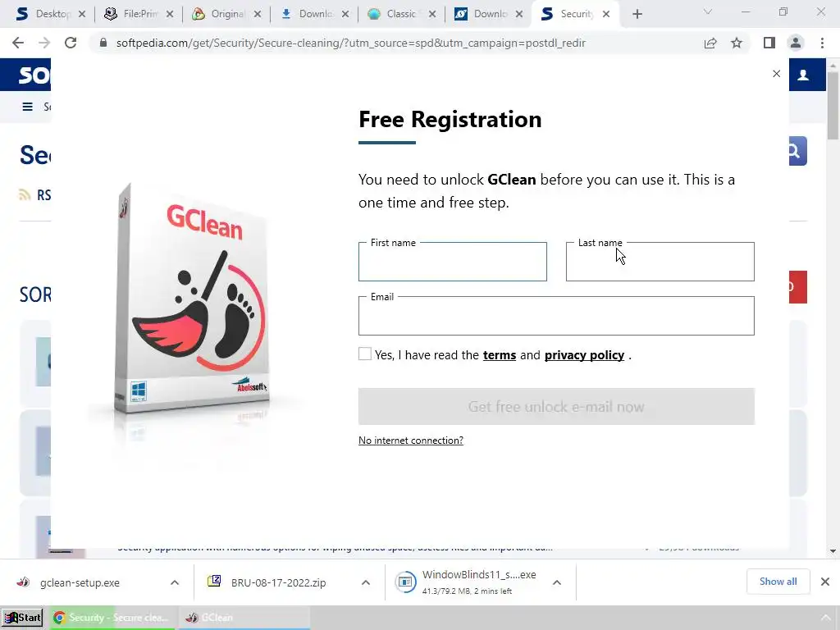Expand options for BRU-08-17-2022.zip download
Screen dimensions: 840x630
click(x=366, y=582)
